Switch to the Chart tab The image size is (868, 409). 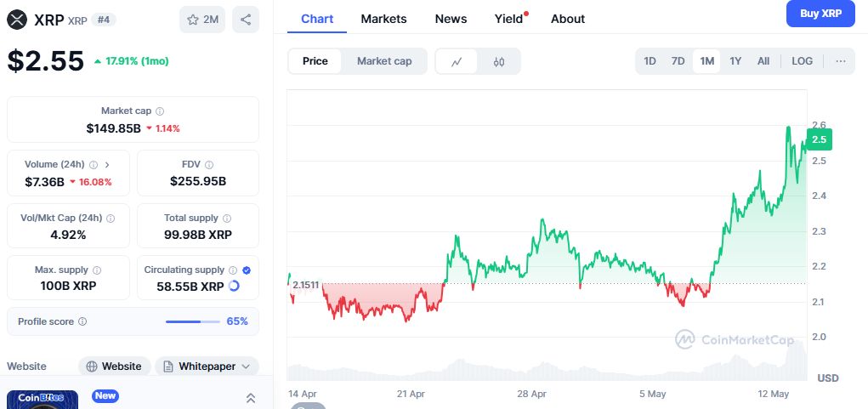[317, 19]
